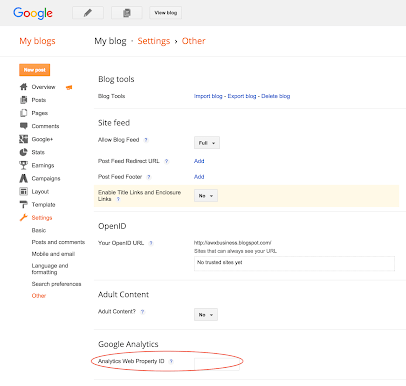The width and height of the screenshot is (406, 386).
Task: Click the orange megaphone icon beside Overview
Action: click(x=69, y=87)
